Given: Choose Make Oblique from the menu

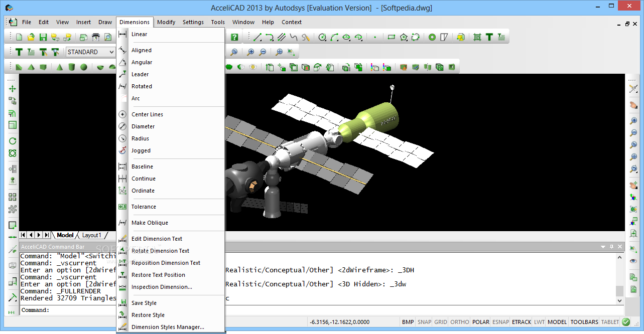Looking at the screenshot, I should (170, 223).
